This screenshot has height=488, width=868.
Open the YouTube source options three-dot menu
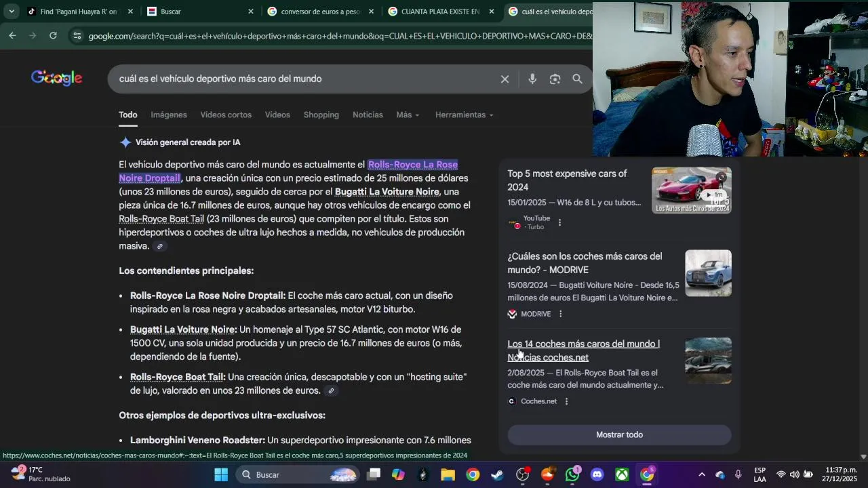tap(559, 222)
